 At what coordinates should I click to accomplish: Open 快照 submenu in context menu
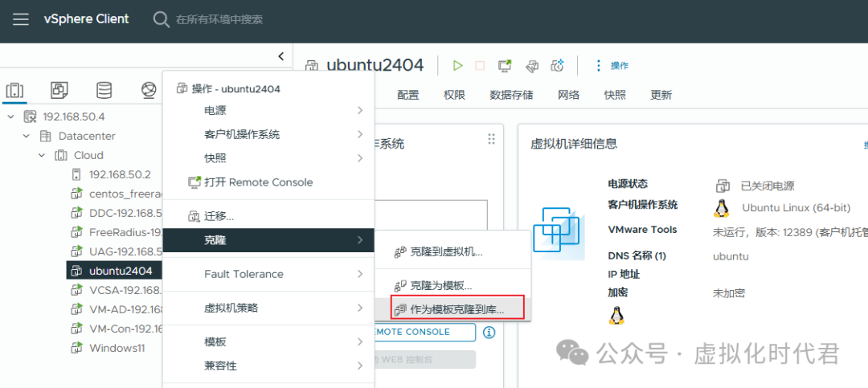point(268,158)
